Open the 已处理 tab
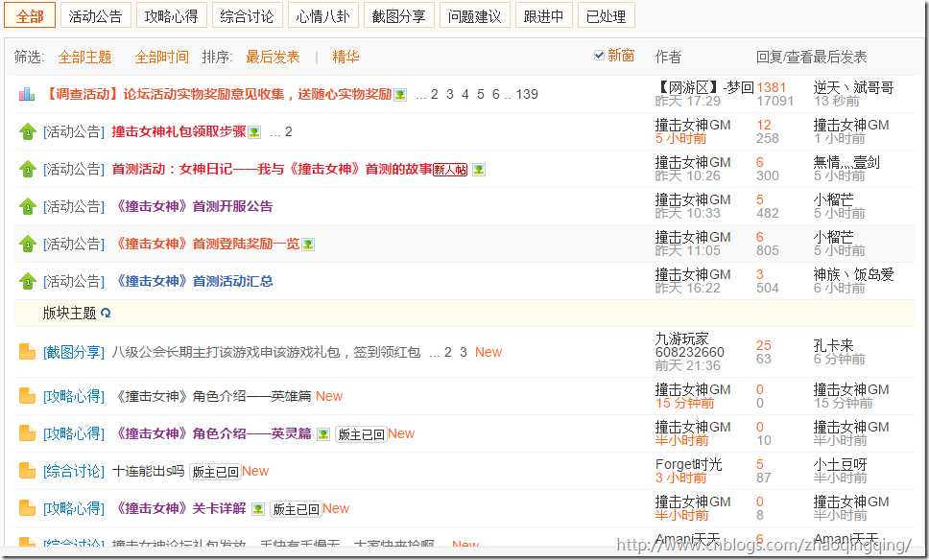 pos(607,16)
